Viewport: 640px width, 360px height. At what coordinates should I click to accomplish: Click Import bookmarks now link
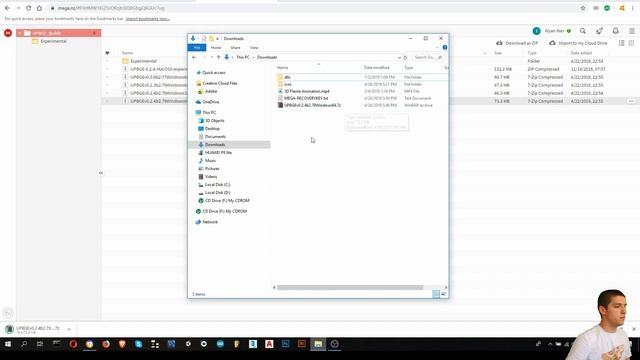[147, 19]
